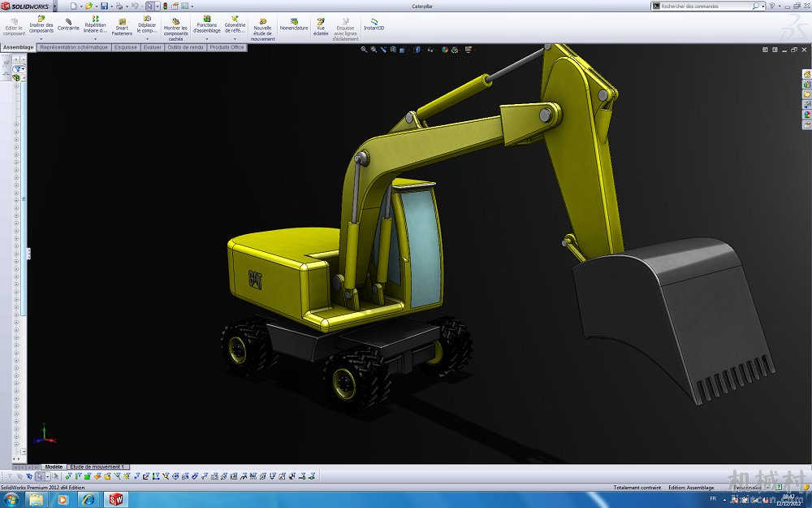
Task: Add a mate with the Contrainte tool
Action: [68, 24]
